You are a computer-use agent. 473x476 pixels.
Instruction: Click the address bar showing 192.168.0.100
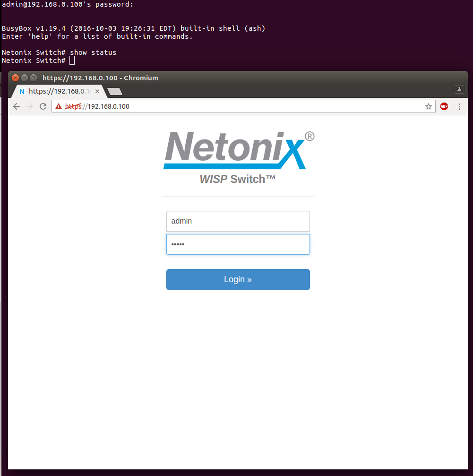tap(236, 106)
